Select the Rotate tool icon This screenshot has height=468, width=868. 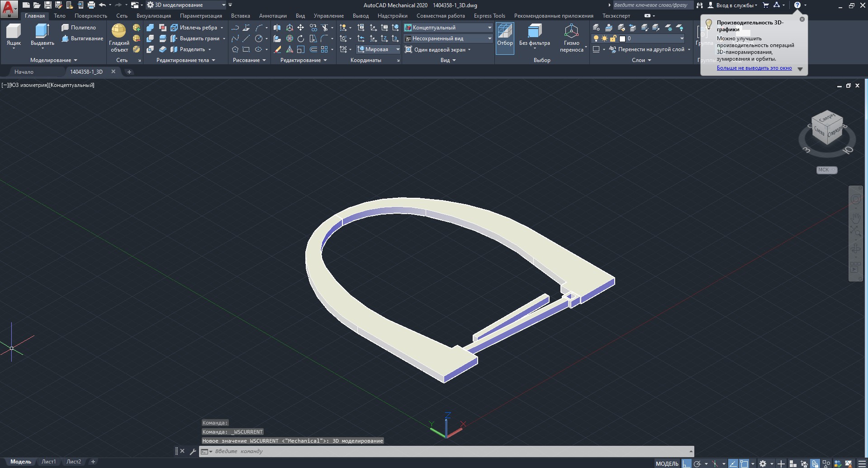pos(301,38)
